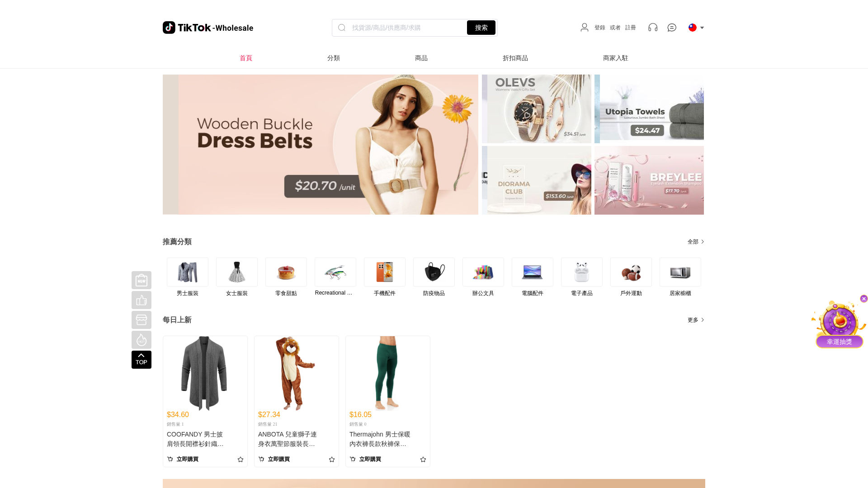Click cart icon under ANBOTA product

pyautogui.click(x=261, y=459)
